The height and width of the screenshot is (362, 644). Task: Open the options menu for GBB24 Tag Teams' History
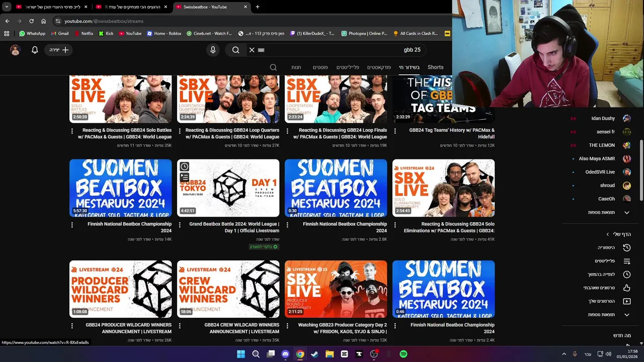pos(395,131)
